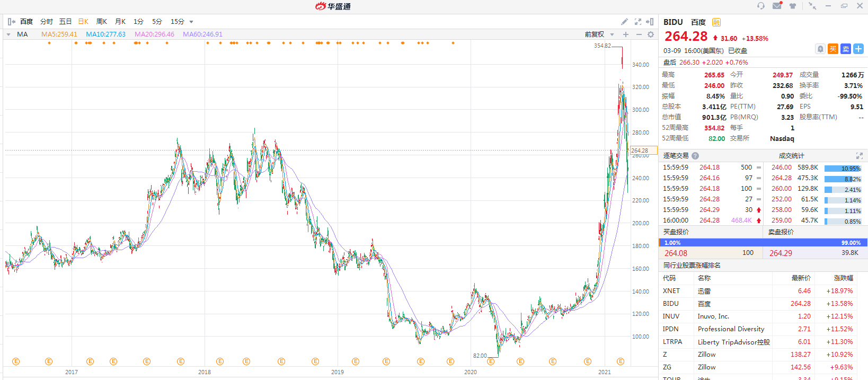Viewport: 868px width, 380px height.
Task: Click the after-hours price 266.30
Action: 689,63
